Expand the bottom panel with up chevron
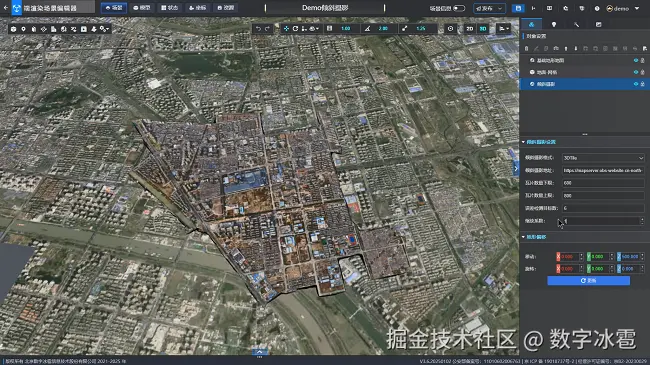This screenshot has height=365, width=650. [260, 352]
